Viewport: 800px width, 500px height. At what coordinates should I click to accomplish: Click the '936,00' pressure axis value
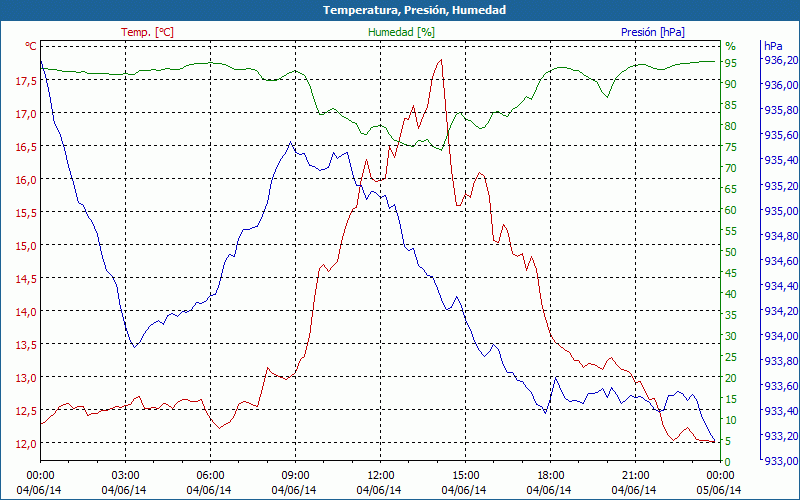[780, 85]
